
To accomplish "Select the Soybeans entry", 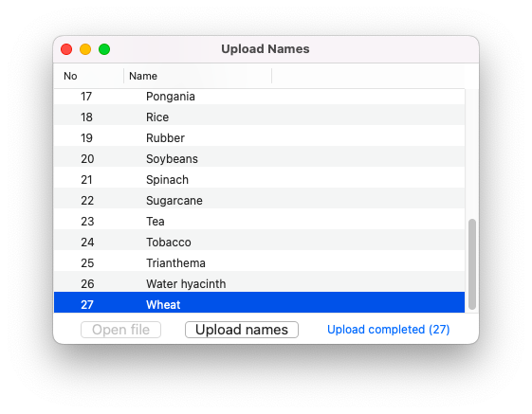I will [259, 159].
